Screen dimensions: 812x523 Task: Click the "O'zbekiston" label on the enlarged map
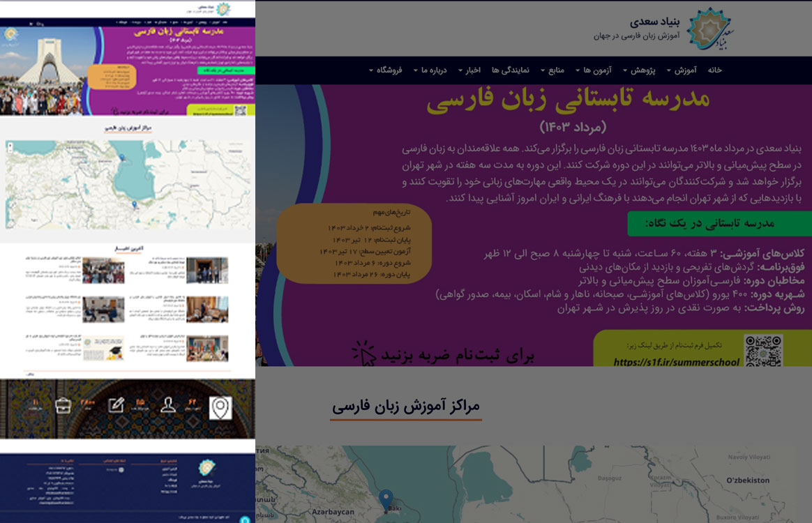point(748,480)
